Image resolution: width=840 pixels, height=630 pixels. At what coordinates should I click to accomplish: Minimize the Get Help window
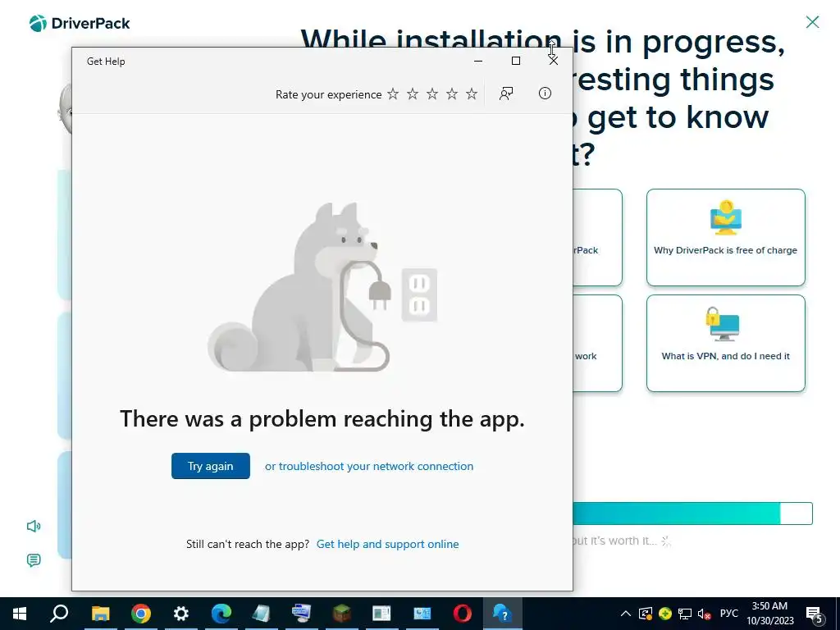pos(478,61)
